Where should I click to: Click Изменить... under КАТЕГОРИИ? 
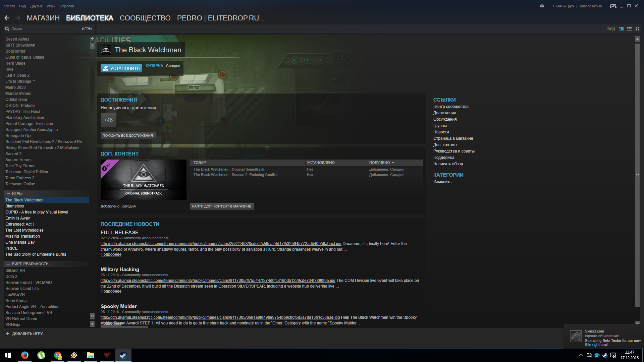pos(444,182)
